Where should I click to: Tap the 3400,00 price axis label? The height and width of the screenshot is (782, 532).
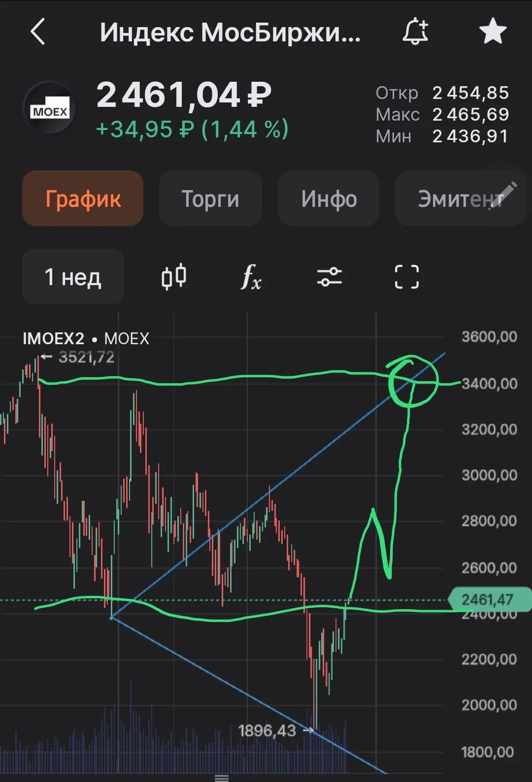tap(489, 384)
